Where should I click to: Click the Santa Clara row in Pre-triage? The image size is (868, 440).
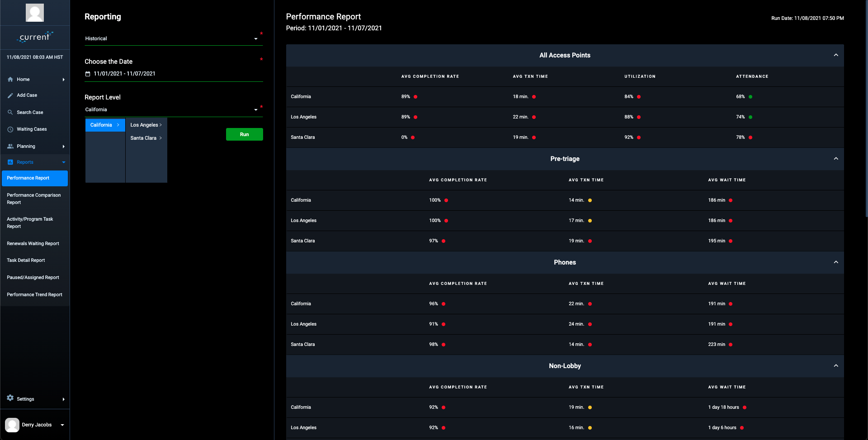click(x=565, y=241)
